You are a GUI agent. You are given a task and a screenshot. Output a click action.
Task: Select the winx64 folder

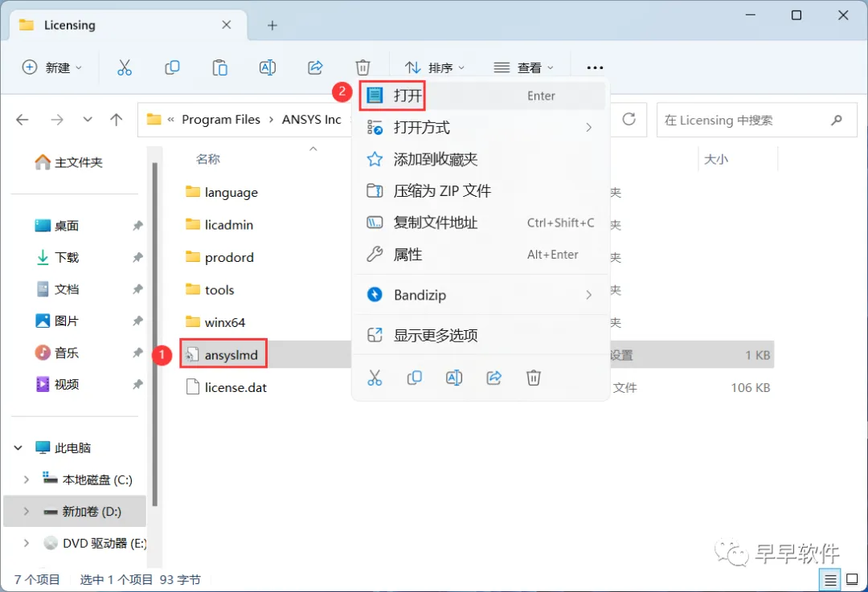point(215,322)
